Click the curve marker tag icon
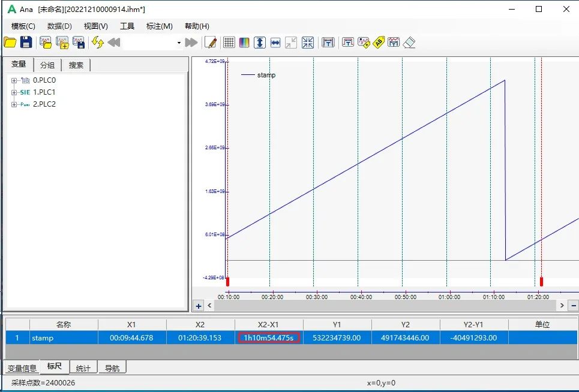 tap(364, 43)
